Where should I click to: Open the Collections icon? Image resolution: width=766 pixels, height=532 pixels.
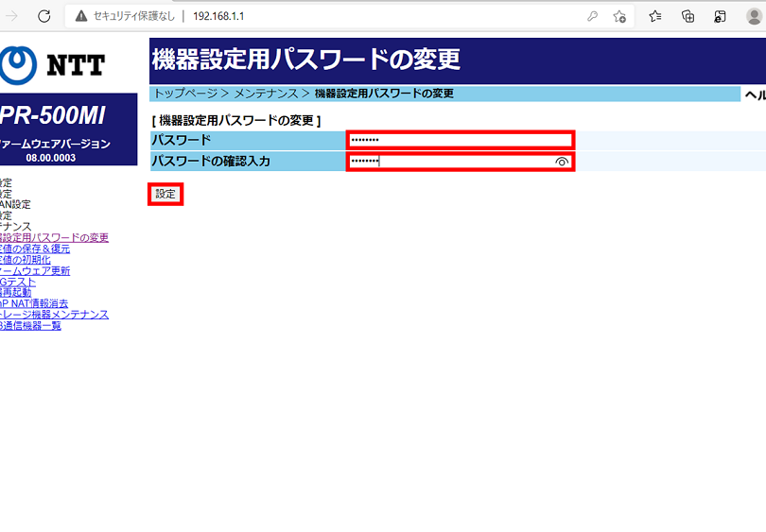click(688, 16)
